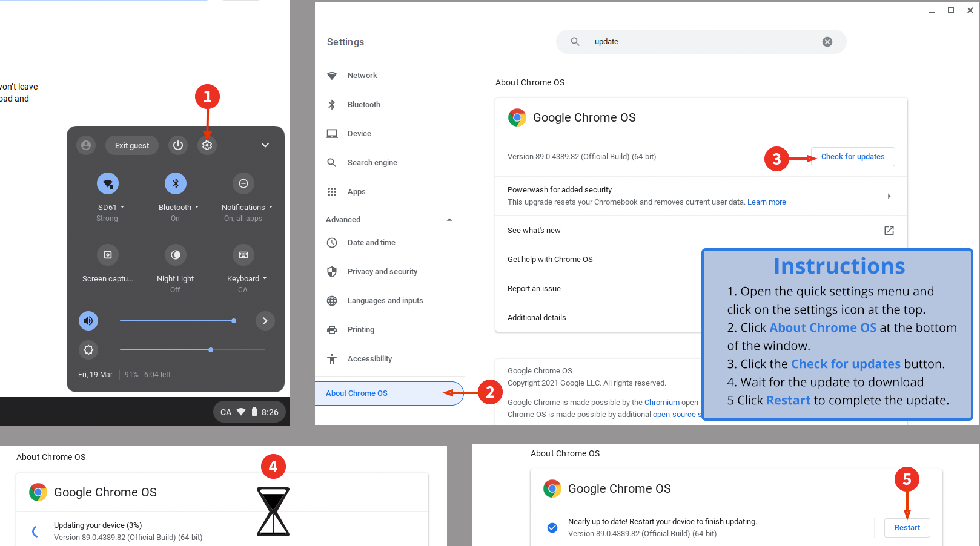
Task: Toggle the Bluetooth quick setting
Action: pos(176,183)
